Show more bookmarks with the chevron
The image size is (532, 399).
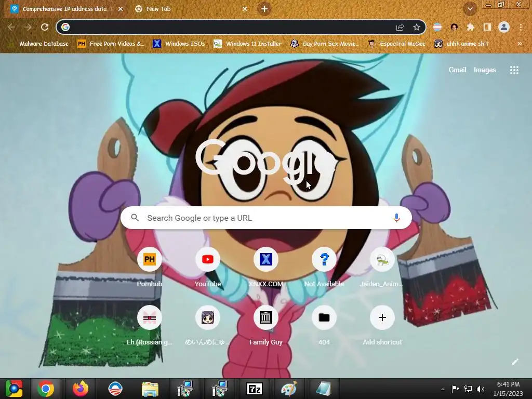(x=520, y=44)
